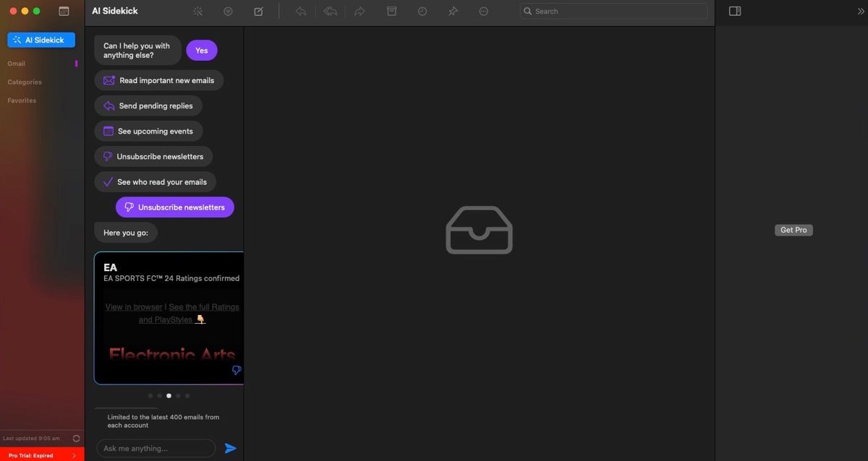Select the compose new email icon
This screenshot has width=868, height=461.
point(258,11)
